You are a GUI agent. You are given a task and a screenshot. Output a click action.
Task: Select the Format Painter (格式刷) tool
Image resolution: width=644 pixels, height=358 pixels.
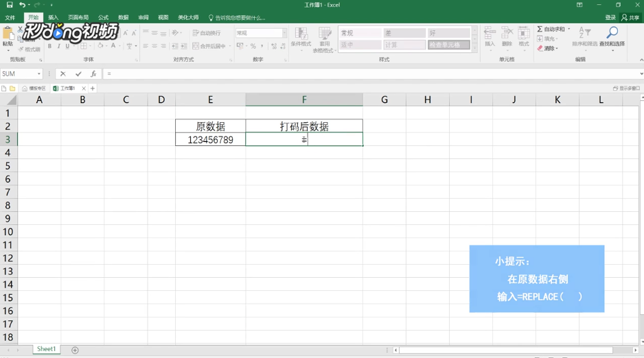point(30,49)
